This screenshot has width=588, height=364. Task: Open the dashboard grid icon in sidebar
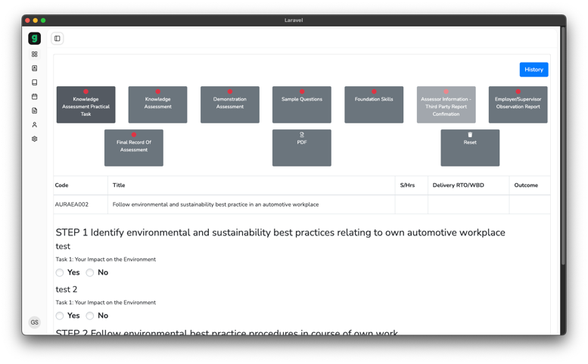34,54
